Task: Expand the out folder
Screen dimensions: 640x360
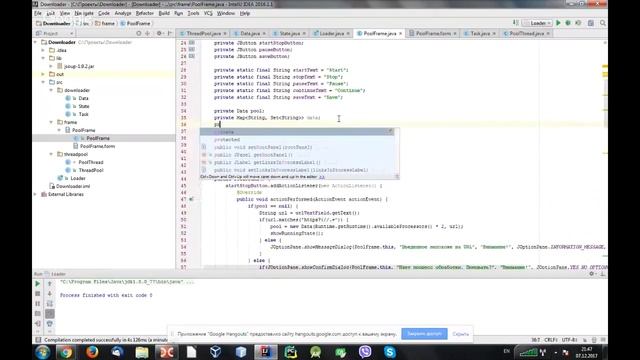Action: pyautogui.click(x=43, y=74)
